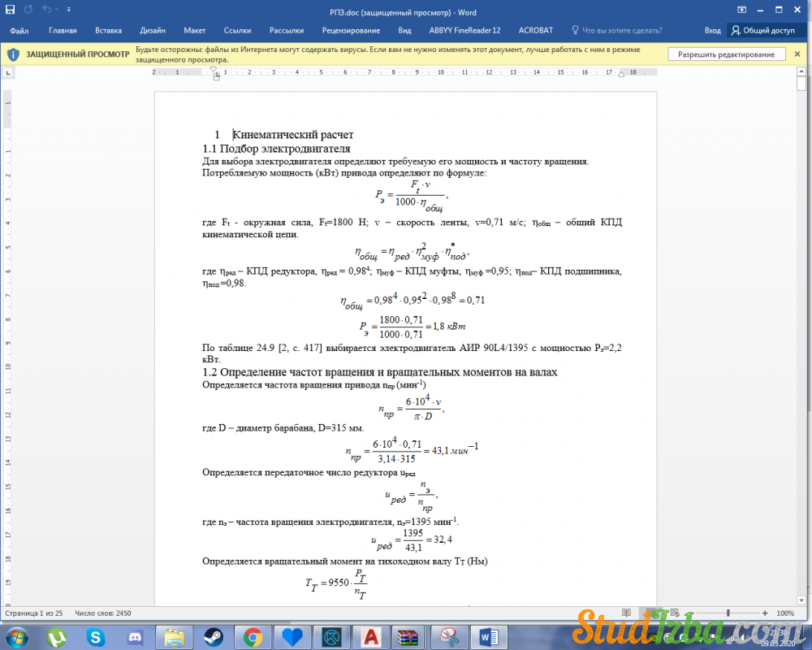Image resolution: width=812 pixels, height=650 pixels.
Task: Switch to the Дизайн ribbon tab
Action: pos(153,31)
